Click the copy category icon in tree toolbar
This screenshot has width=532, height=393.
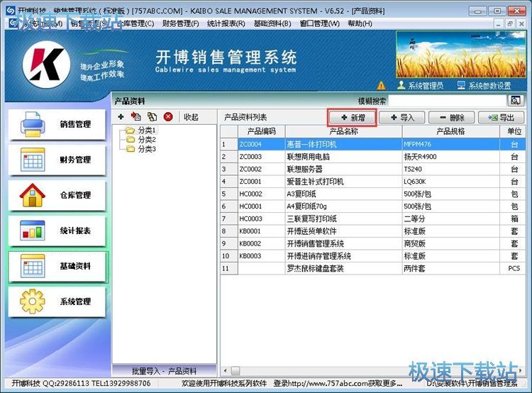[152, 117]
